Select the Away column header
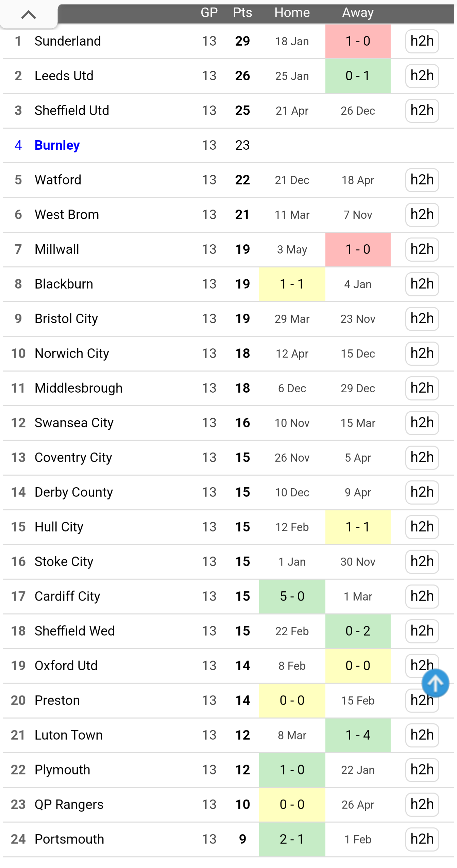This screenshot has width=457, height=868. tap(358, 13)
